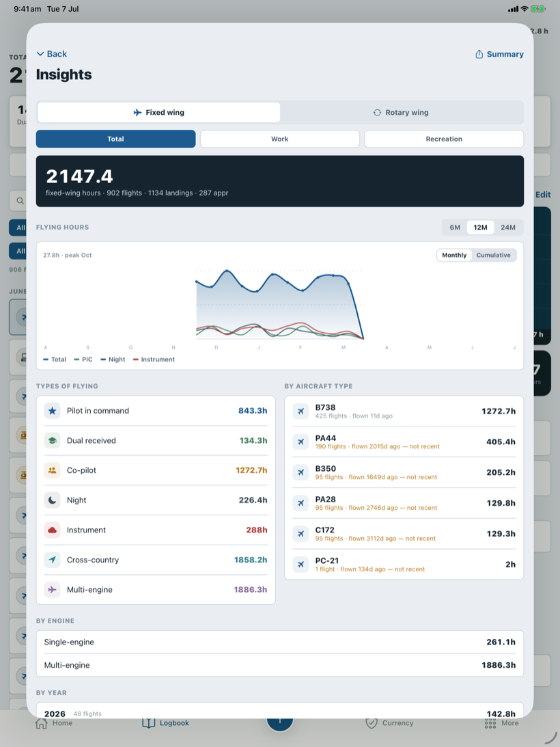The height and width of the screenshot is (747, 560).
Task: Tap the PC-21 aircraft icon
Action: [x=300, y=565]
